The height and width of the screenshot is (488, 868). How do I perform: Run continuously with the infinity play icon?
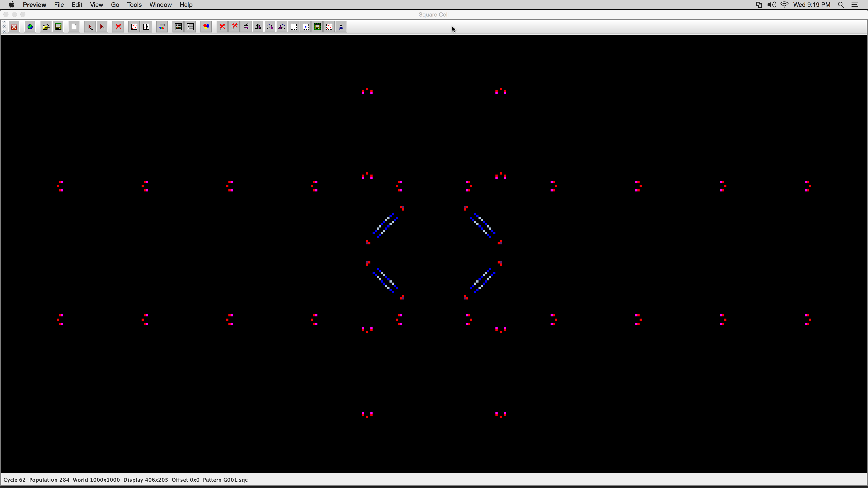(x=90, y=27)
